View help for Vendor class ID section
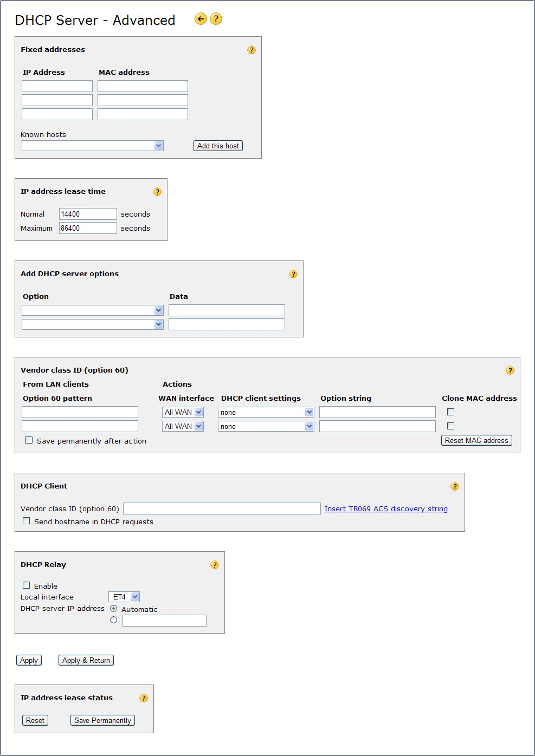 click(x=510, y=370)
